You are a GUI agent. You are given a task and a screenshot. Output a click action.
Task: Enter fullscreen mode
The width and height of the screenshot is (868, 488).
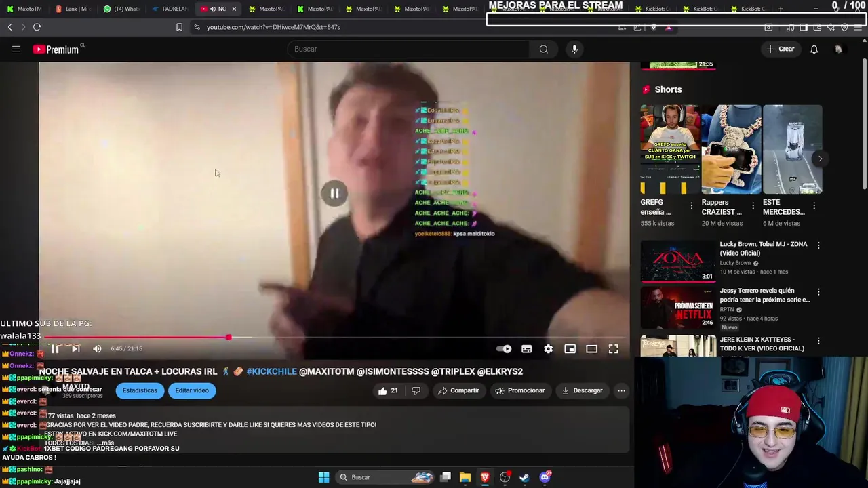613,349
